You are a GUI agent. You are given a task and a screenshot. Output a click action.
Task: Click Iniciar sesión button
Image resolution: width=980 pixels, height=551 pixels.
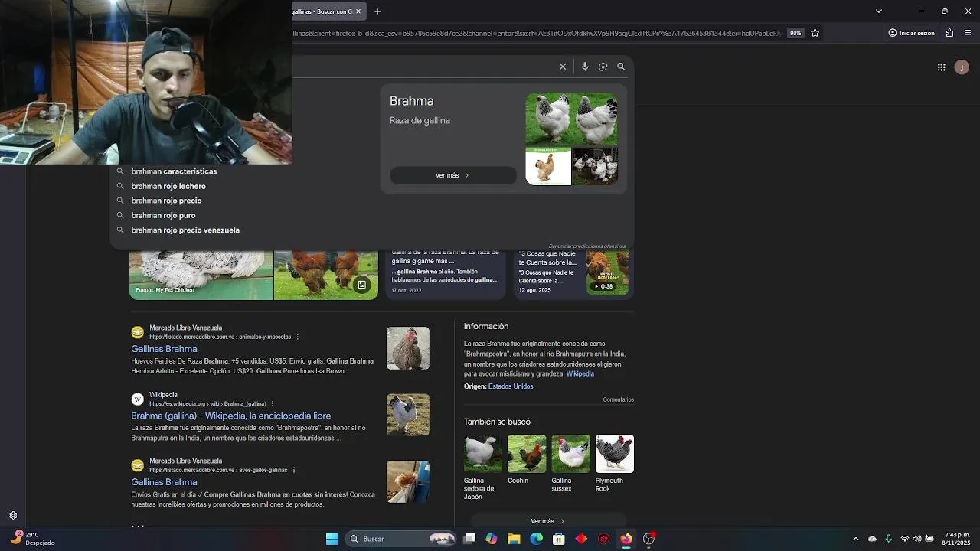click(x=911, y=33)
